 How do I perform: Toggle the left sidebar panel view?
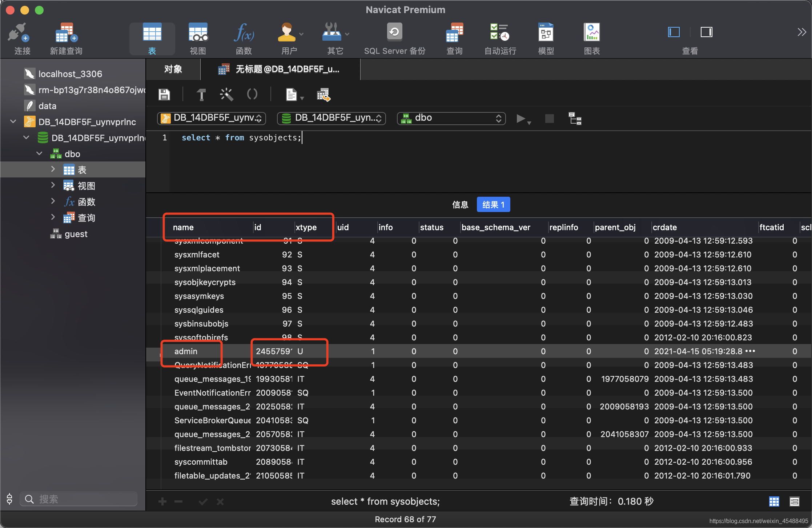pos(674,32)
